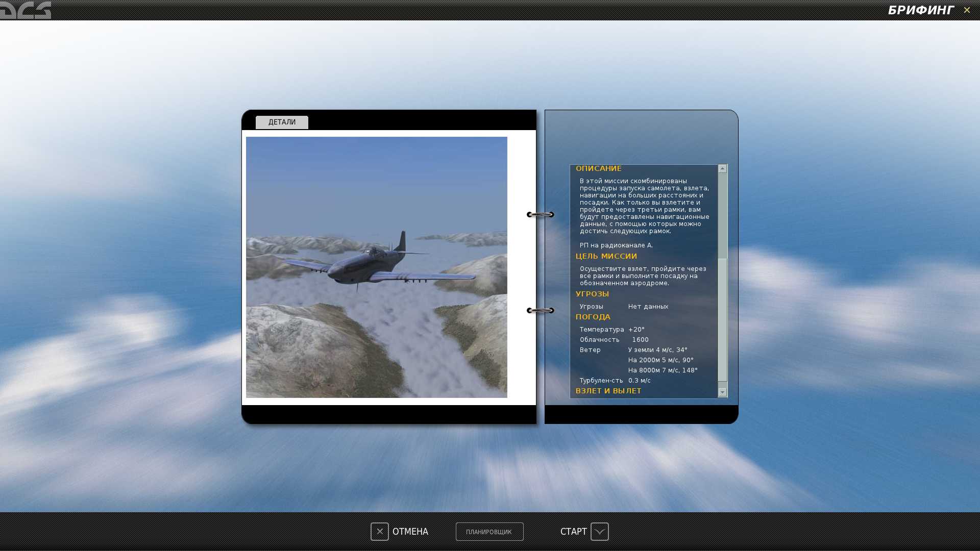Click the briefing text scrollbar thumb
This screenshot has width=980, height=551.
pos(722,320)
